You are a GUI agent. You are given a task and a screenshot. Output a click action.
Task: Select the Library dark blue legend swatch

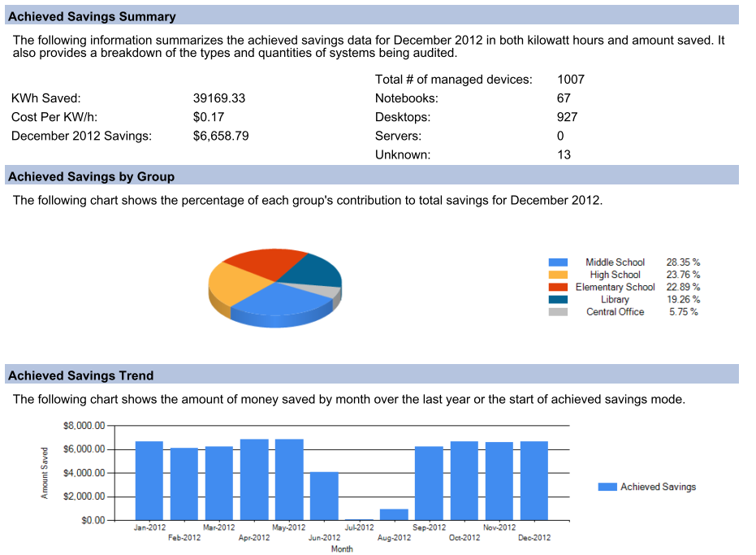click(558, 299)
